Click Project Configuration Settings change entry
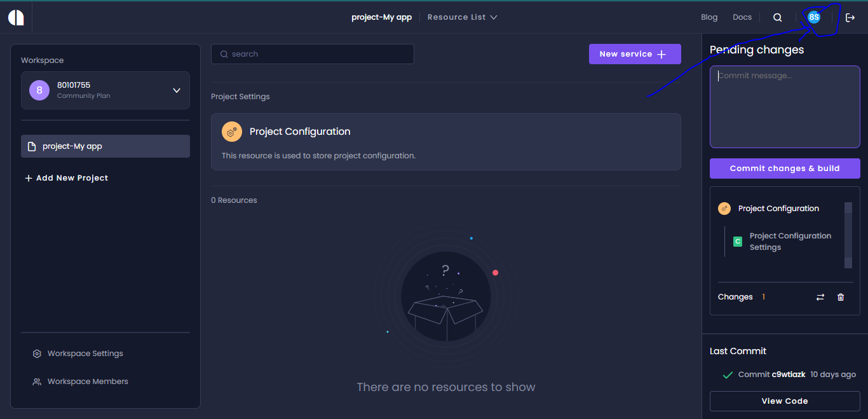Screen dimensions: 868x419 click(x=790, y=242)
